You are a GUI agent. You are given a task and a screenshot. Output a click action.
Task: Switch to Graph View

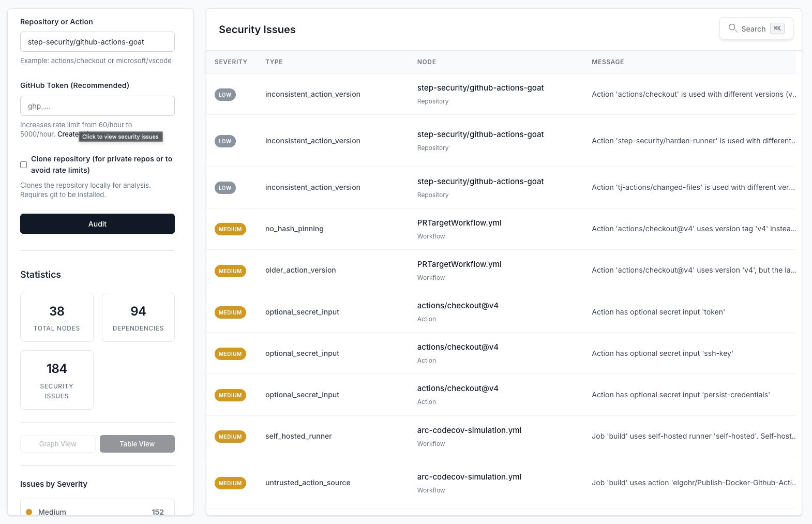(58, 444)
